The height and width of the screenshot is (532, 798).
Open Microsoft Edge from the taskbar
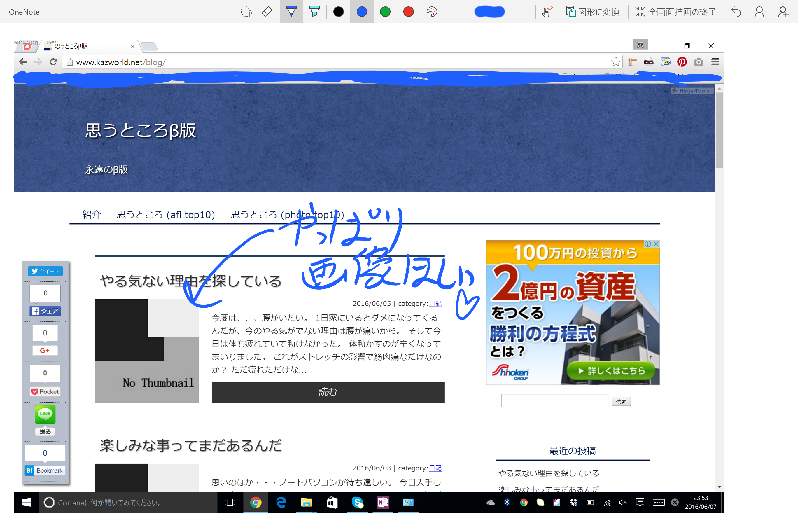[281, 503]
